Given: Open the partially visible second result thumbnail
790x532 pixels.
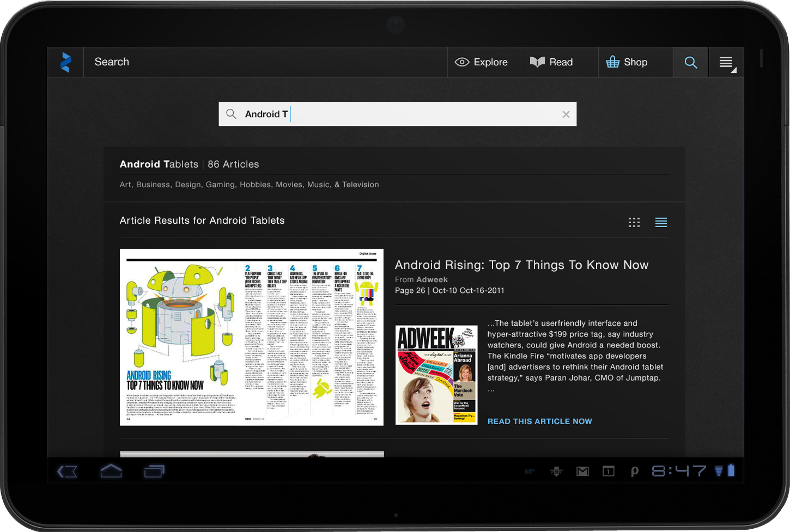Looking at the screenshot, I should (x=252, y=454).
